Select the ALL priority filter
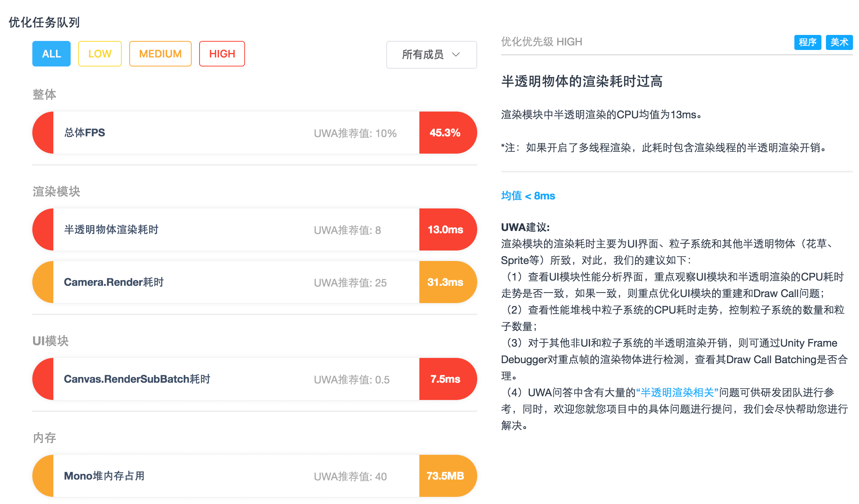 click(x=51, y=54)
